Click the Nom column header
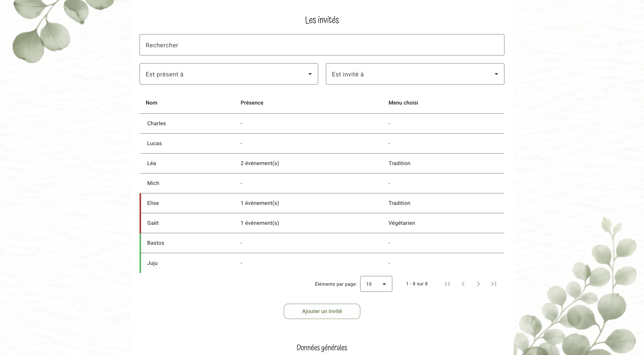This screenshot has height=355, width=644. coord(151,103)
